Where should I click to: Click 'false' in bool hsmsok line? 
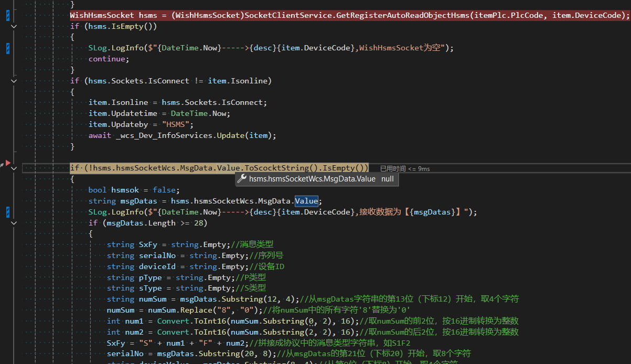pos(164,190)
